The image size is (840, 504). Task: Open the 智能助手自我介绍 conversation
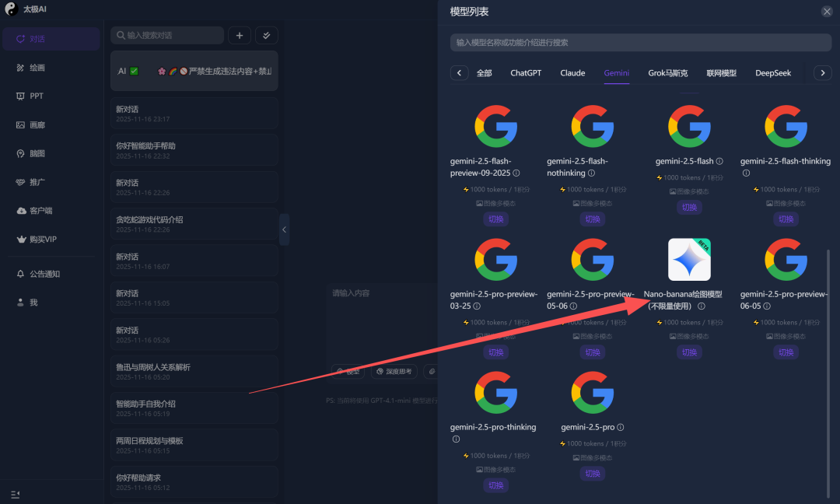coord(194,408)
